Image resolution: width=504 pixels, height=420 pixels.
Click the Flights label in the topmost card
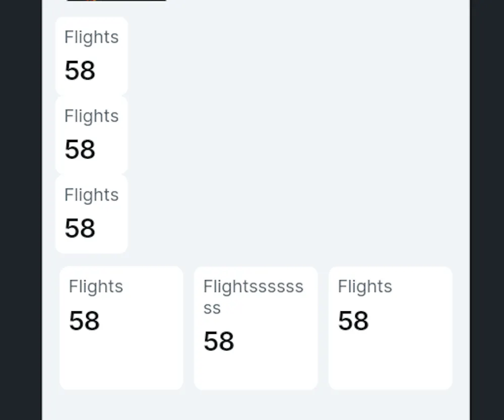tap(91, 37)
